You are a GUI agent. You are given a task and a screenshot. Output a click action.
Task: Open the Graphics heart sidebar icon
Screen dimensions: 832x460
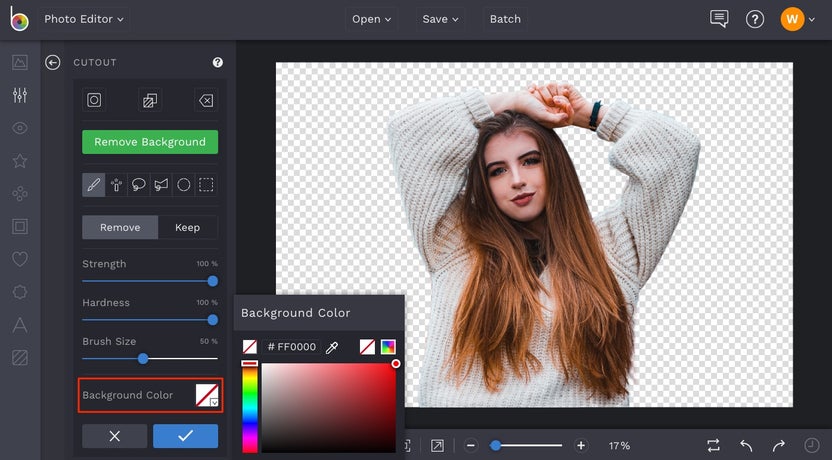coord(20,259)
